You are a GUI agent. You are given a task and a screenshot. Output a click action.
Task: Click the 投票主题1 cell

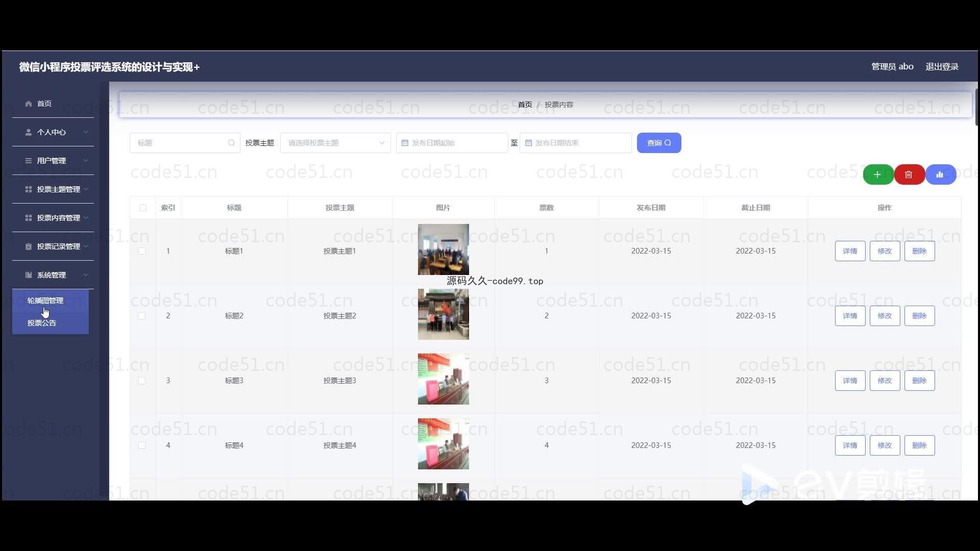tap(339, 251)
